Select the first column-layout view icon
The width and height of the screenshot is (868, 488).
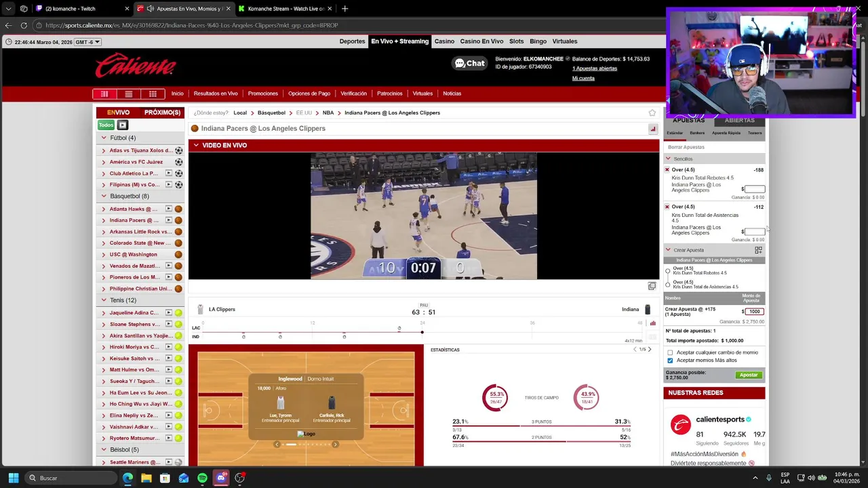coord(104,94)
